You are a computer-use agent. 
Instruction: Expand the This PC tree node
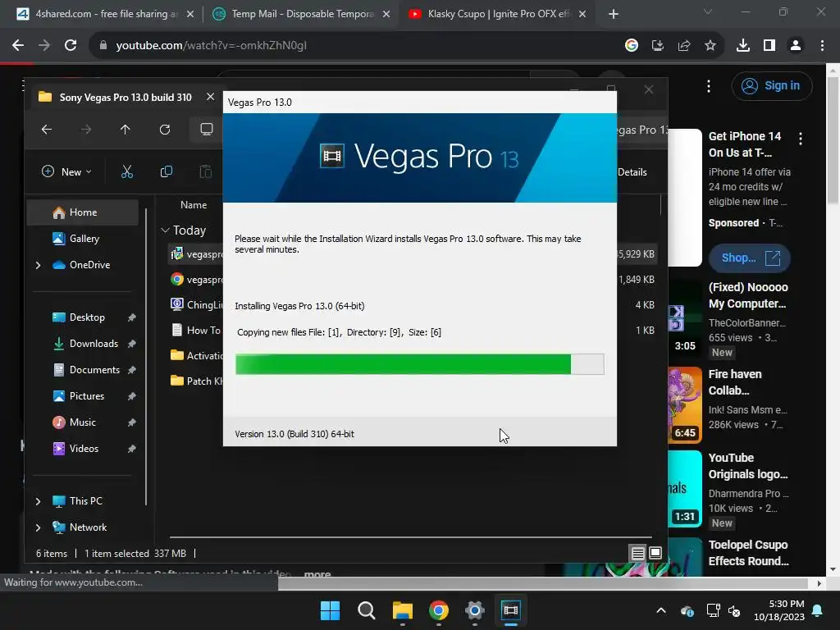38,501
